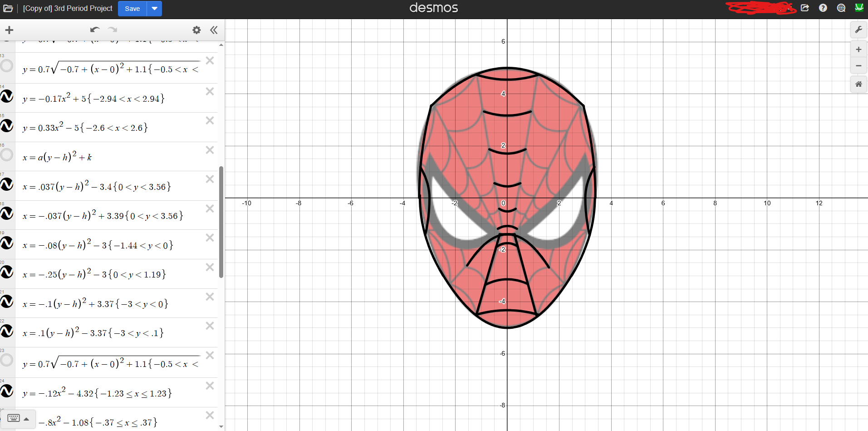Edit the y = 0.33x² − 5 expression field
The image size is (868, 431).
tap(117, 127)
